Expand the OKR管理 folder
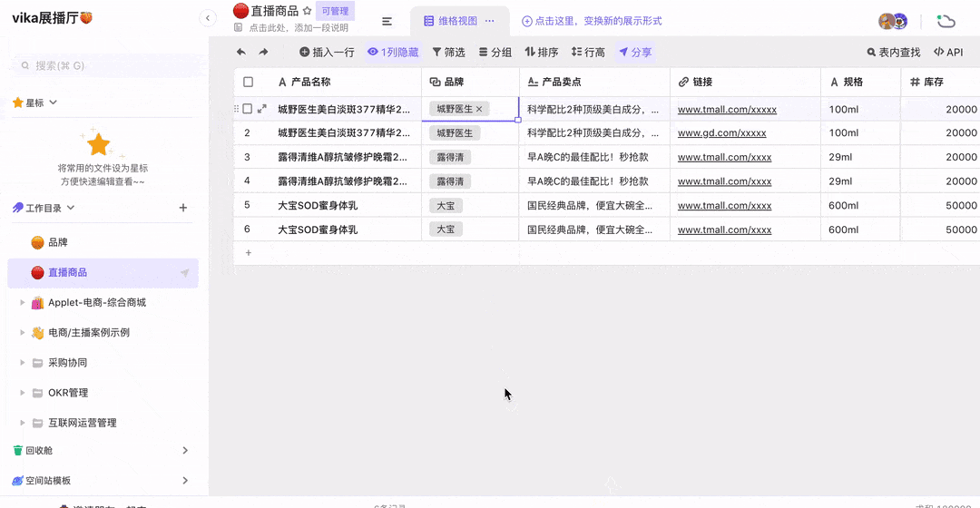The width and height of the screenshot is (980, 508). tap(23, 393)
